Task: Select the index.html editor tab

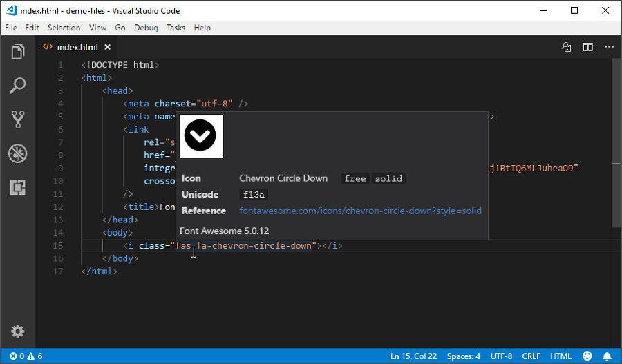Action: pyautogui.click(x=77, y=47)
